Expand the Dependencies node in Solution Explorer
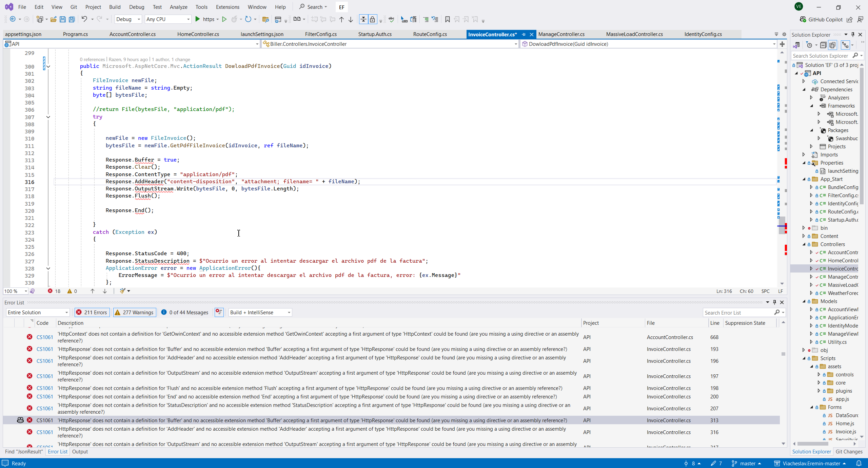 coord(804,89)
